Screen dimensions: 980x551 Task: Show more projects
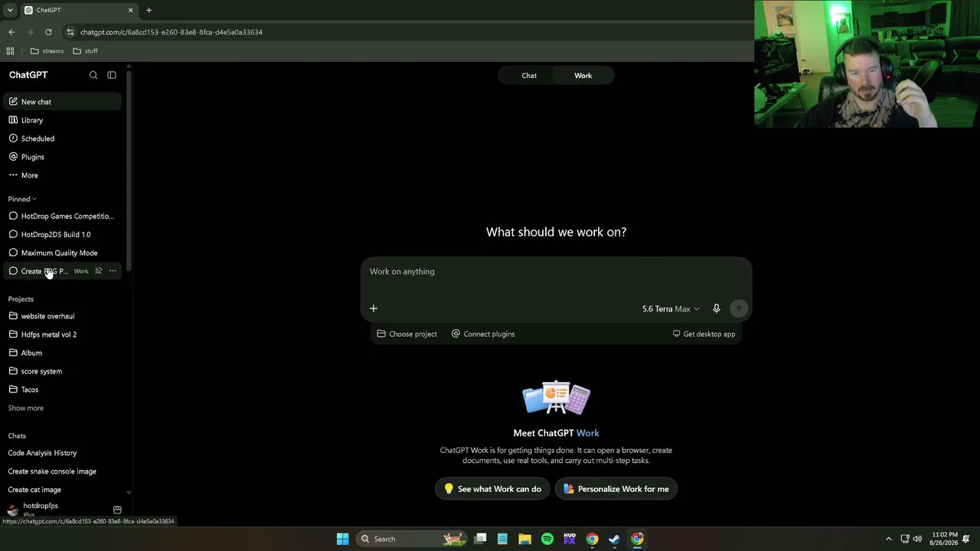[26, 408]
